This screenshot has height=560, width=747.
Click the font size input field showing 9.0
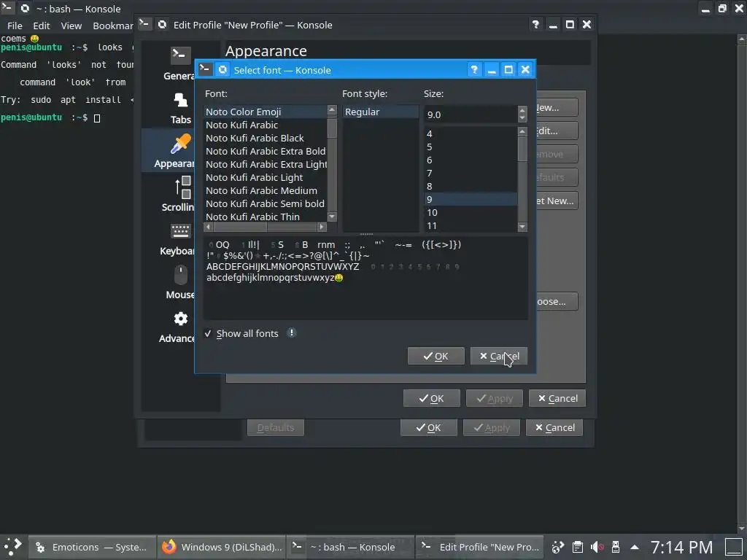point(471,114)
